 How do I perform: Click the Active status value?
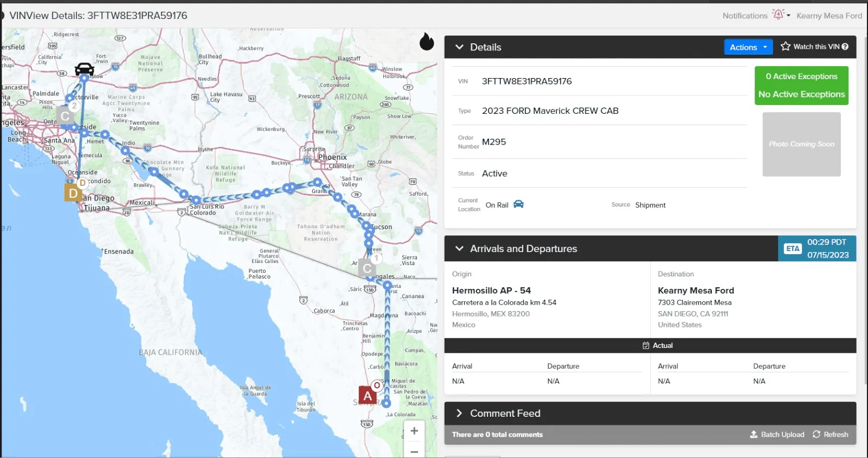click(494, 173)
